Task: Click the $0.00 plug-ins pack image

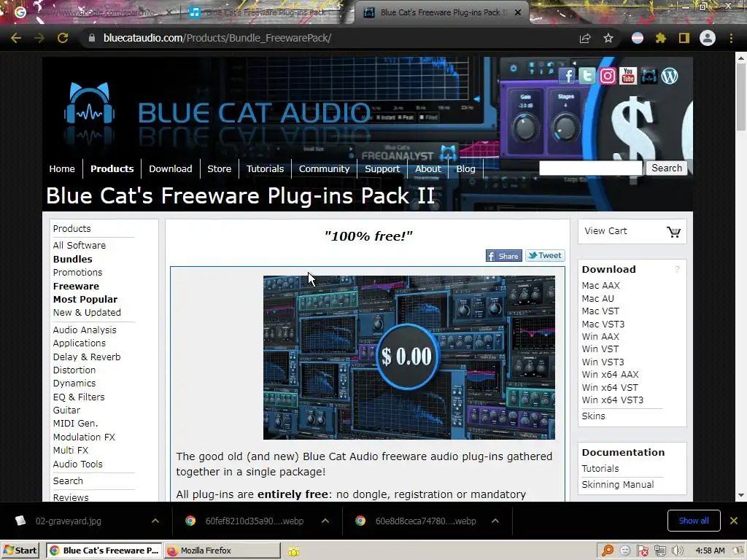Action: tap(409, 357)
